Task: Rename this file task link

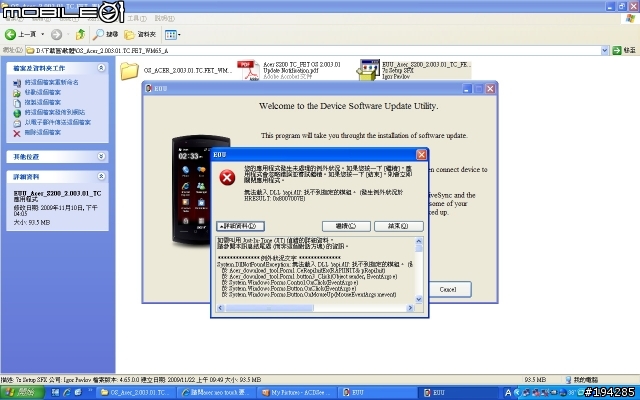Action: coord(51,82)
